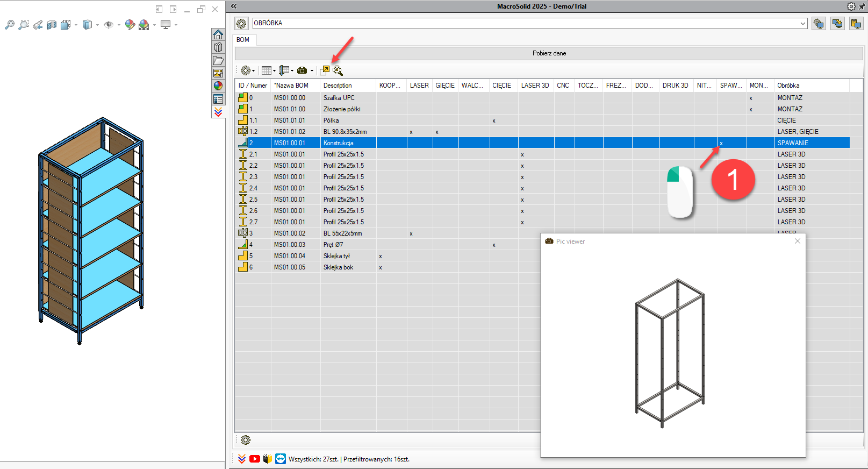This screenshot has height=469, width=868.
Task: Click the second button right of OBRÓBKA field
Action: tap(837, 24)
